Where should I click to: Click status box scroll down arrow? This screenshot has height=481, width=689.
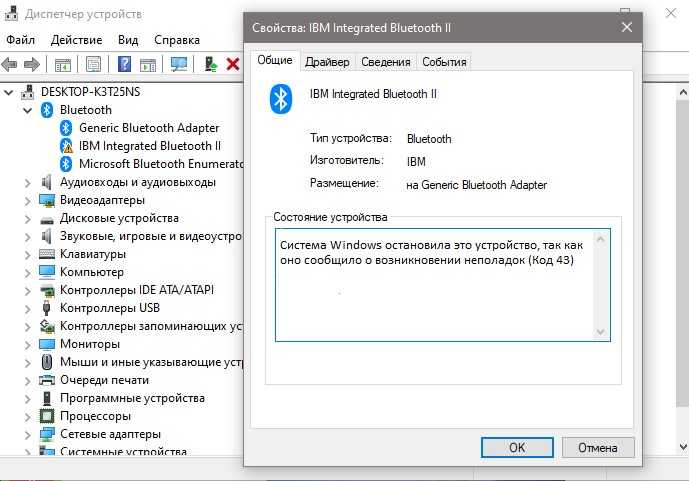coord(600,332)
